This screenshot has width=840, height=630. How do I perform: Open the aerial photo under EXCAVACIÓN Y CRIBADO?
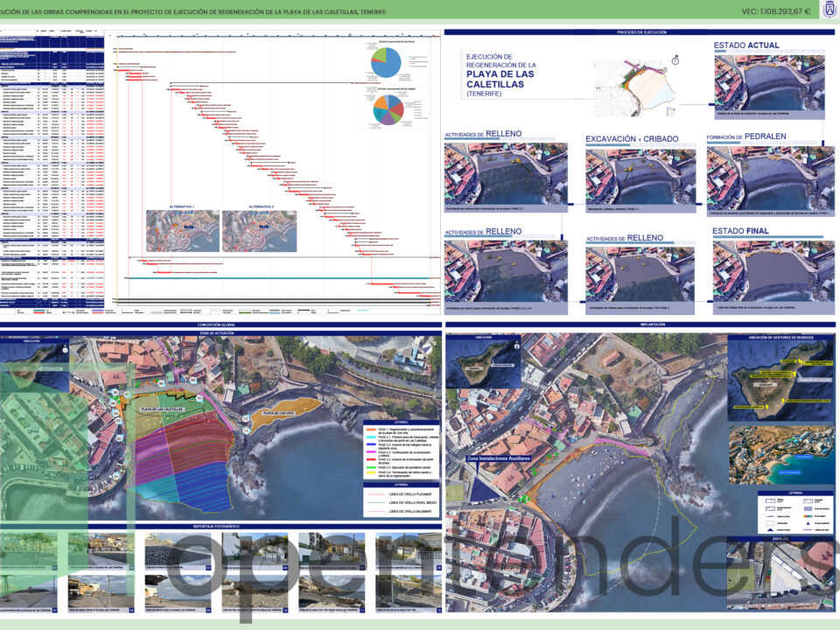[640, 176]
